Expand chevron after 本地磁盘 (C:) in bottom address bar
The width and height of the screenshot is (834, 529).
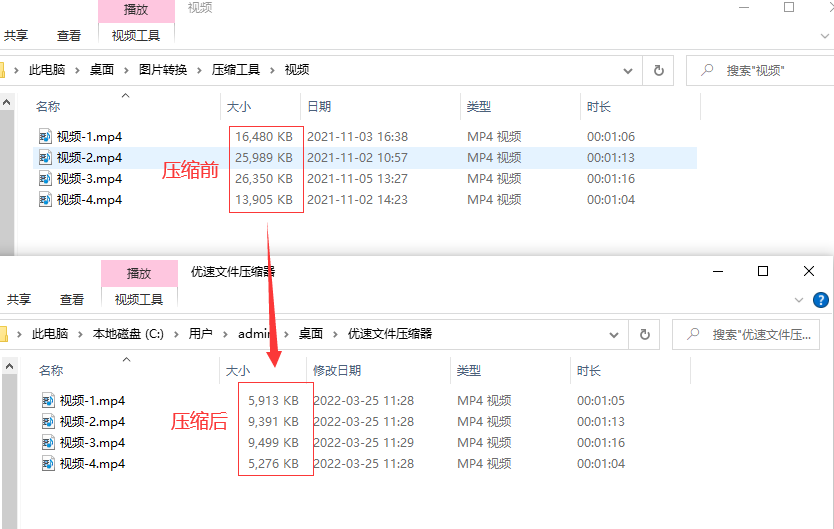coord(176,334)
